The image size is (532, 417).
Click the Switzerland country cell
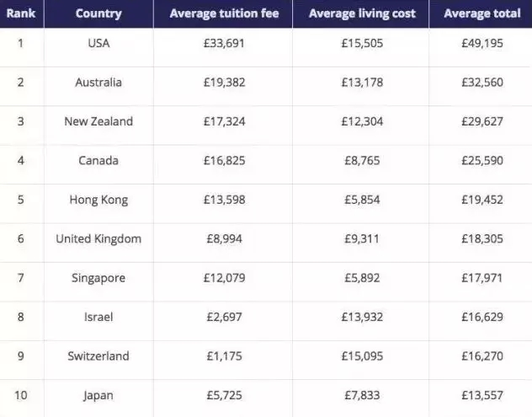coord(98,356)
